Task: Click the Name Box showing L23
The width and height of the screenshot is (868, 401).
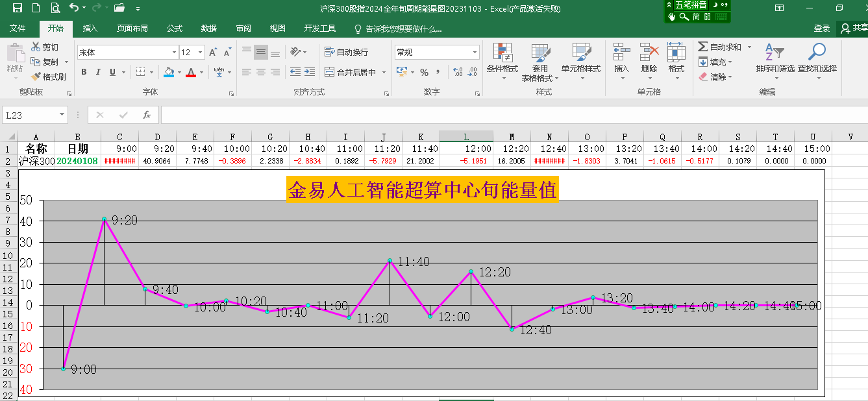Action: 35,115
